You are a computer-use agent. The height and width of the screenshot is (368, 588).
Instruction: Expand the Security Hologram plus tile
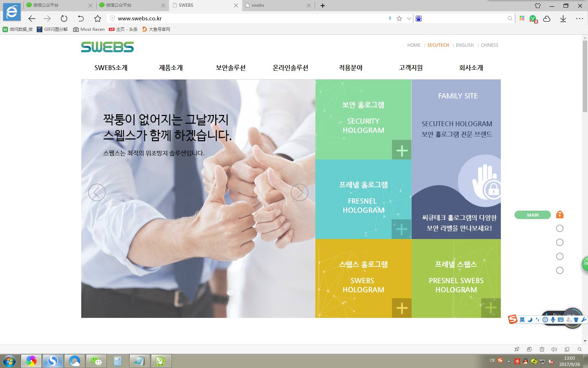pyautogui.click(x=401, y=150)
